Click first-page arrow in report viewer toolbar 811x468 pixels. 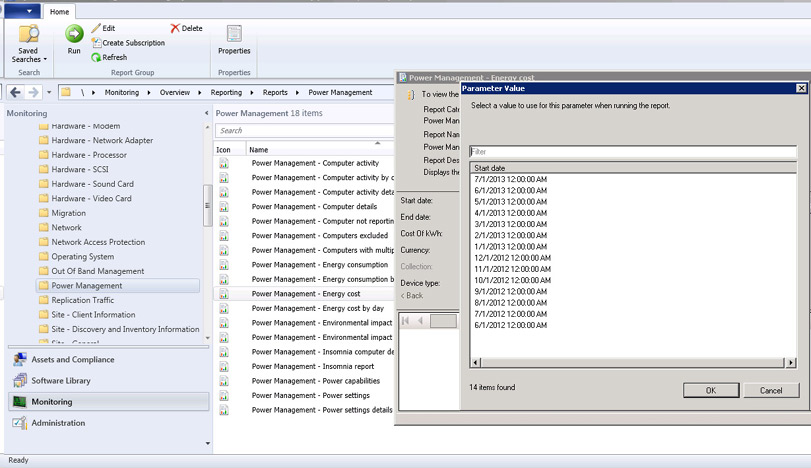pyautogui.click(x=406, y=321)
